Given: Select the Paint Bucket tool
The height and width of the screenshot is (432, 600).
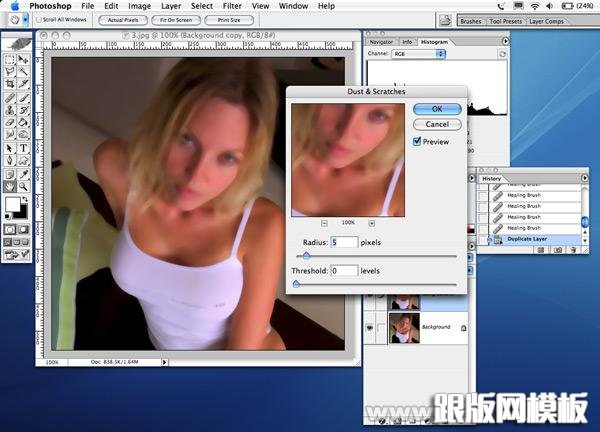Looking at the screenshot, I should 23,122.
